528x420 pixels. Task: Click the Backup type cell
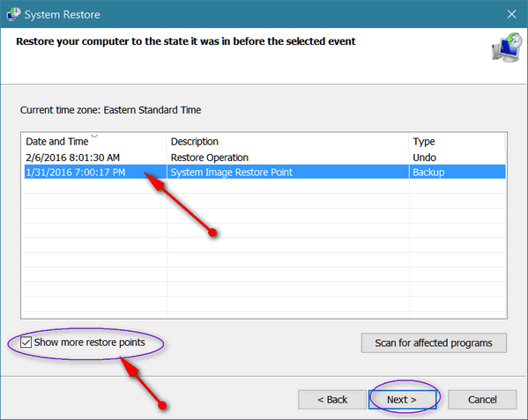pyautogui.click(x=428, y=173)
